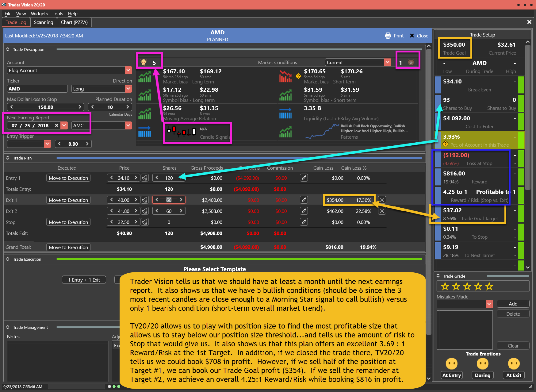Open the View menu

point(21,13)
